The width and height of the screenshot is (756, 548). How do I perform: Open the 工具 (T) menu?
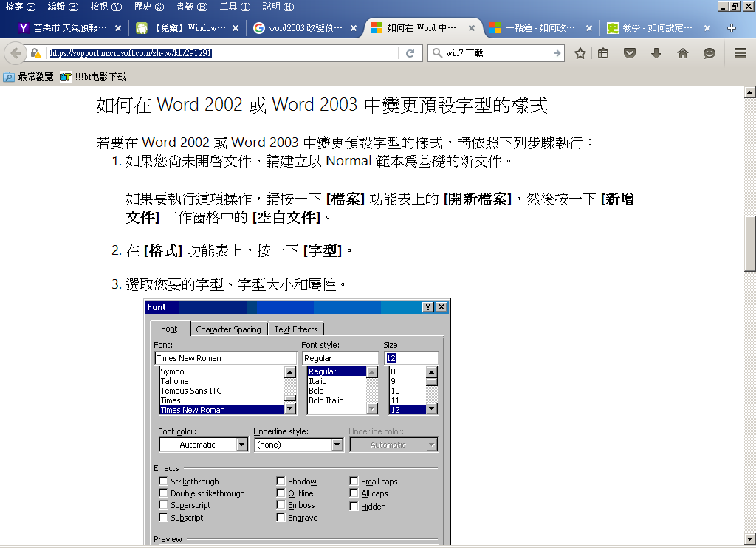point(235,7)
